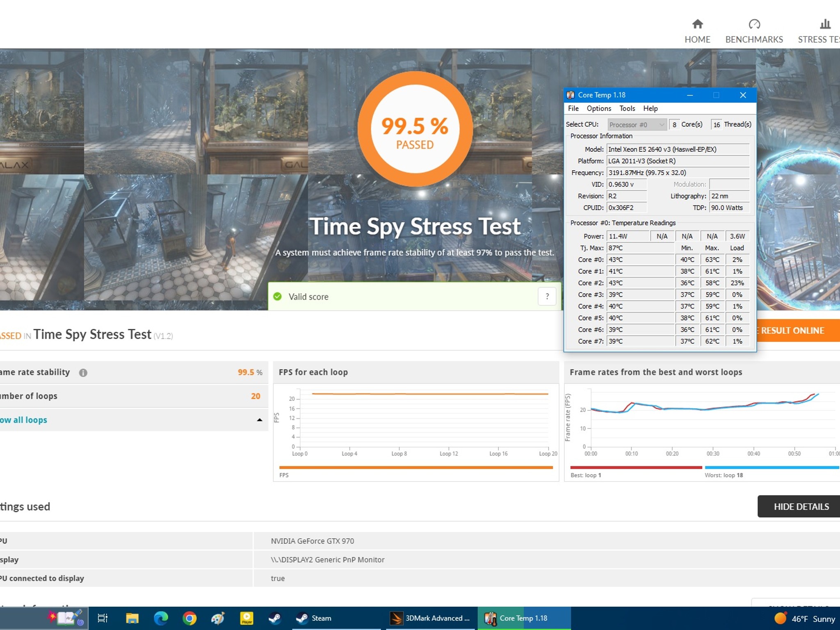Click the orange FPS legend bar under loop chart

click(x=416, y=467)
